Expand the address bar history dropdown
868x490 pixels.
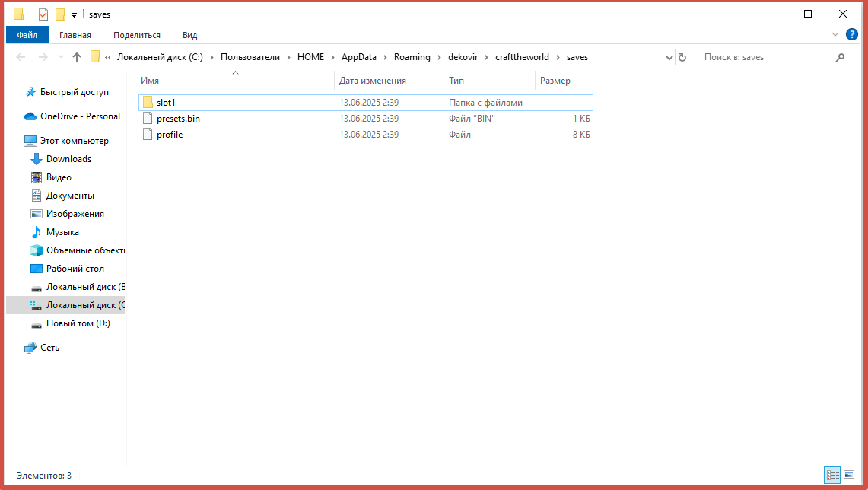pos(669,57)
